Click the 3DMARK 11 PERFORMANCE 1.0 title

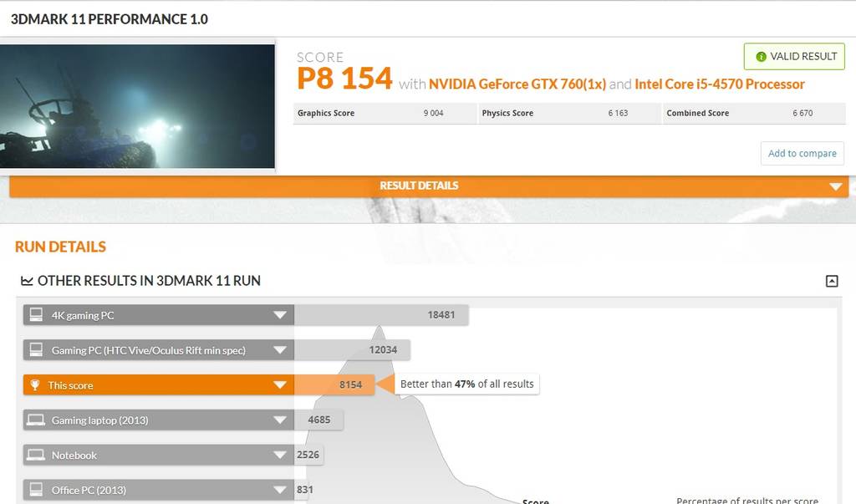click(x=110, y=19)
